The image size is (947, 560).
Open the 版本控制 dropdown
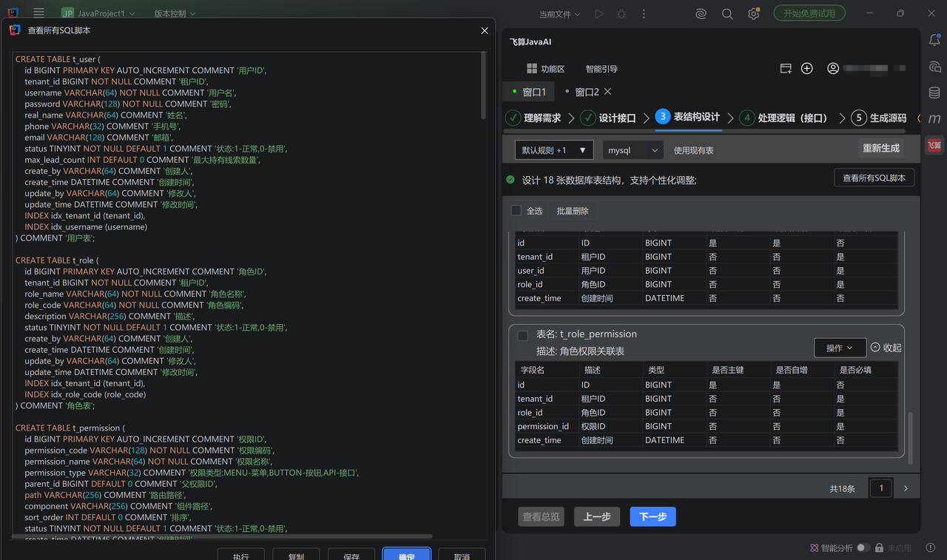(x=175, y=13)
